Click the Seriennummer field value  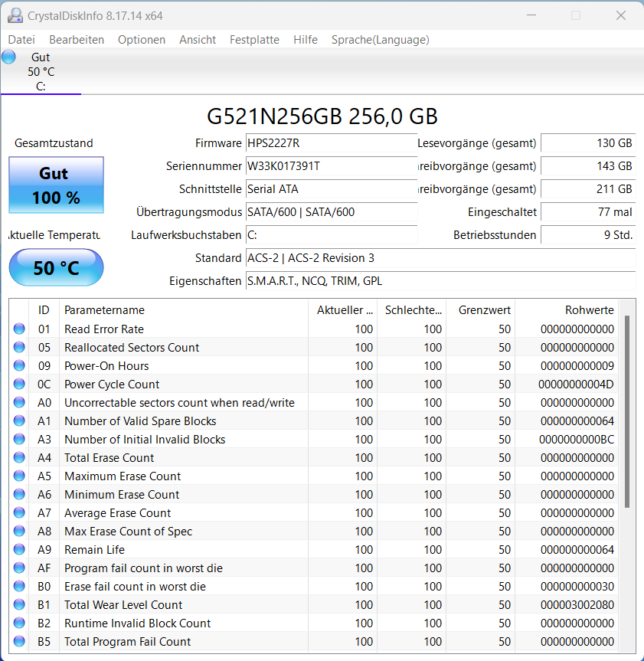coord(331,166)
